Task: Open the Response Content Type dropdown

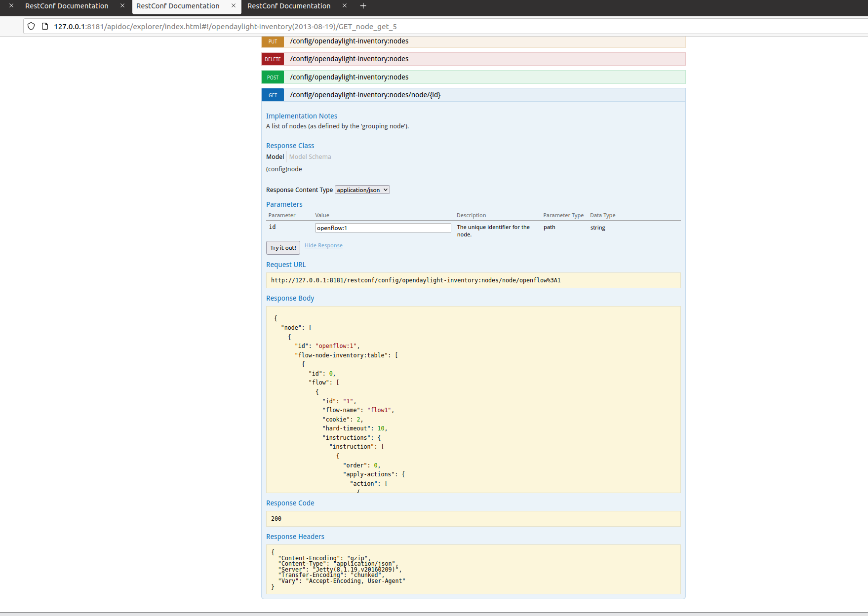Action: [362, 190]
